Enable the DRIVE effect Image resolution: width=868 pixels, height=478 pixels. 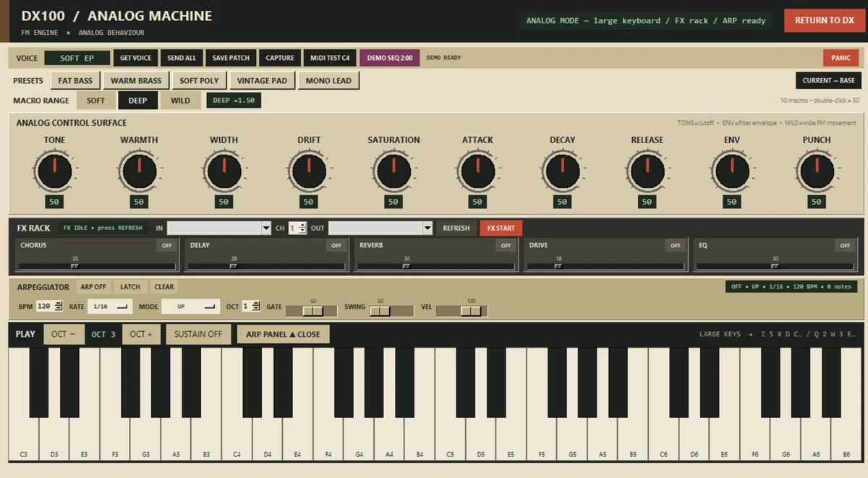(x=676, y=246)
